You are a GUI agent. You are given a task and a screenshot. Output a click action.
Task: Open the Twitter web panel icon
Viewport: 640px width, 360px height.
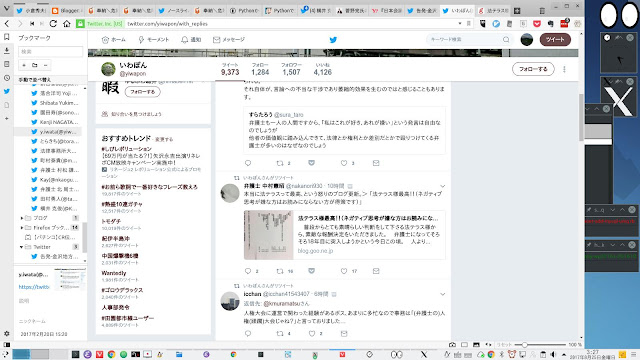7,91
